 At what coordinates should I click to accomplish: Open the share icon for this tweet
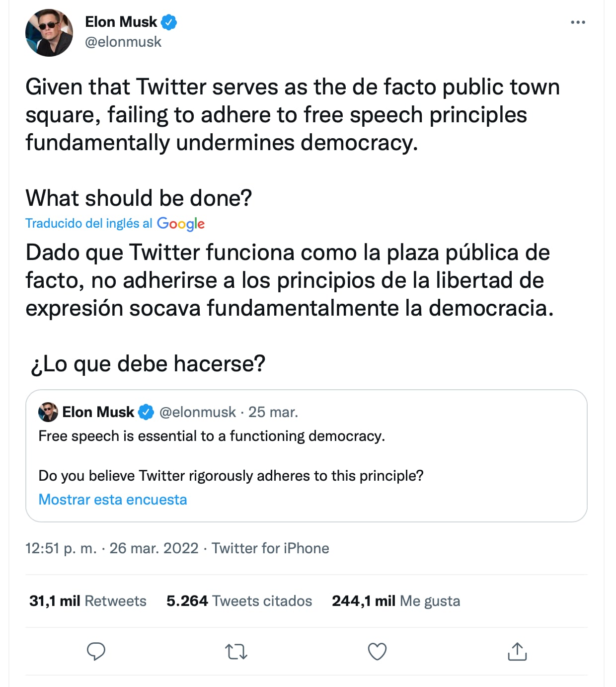point(517,650)
